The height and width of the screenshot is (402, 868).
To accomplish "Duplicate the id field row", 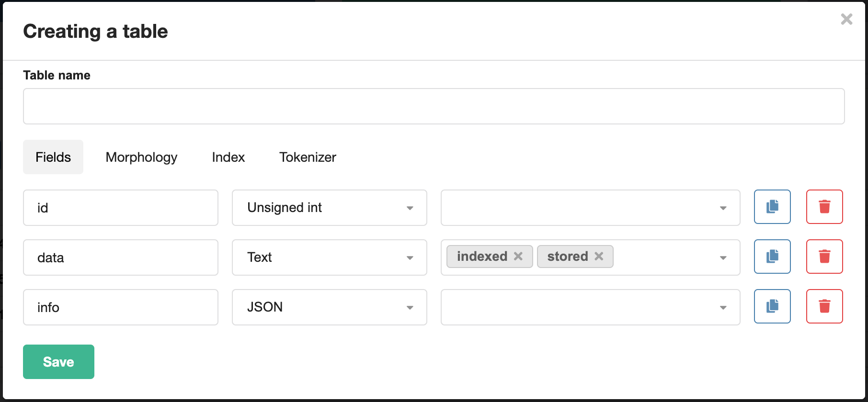I will [x=772, y=207].
